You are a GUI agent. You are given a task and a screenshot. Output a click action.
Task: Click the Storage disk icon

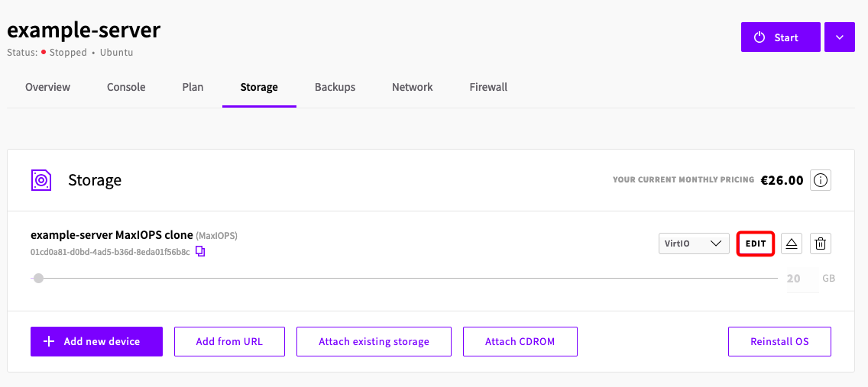click(x=41, y=180)
